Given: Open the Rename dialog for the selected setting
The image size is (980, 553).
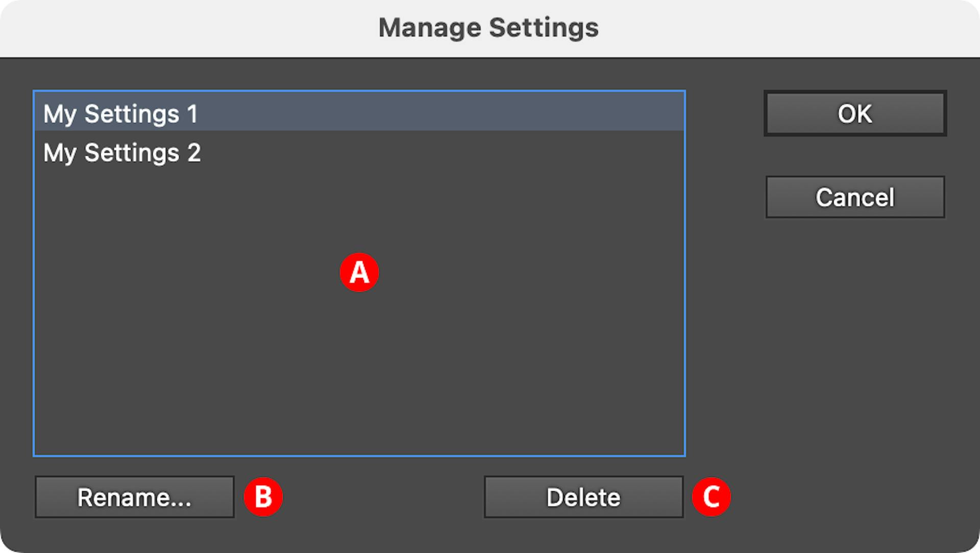Looking at the screenshot, I should tap(134, 497).
